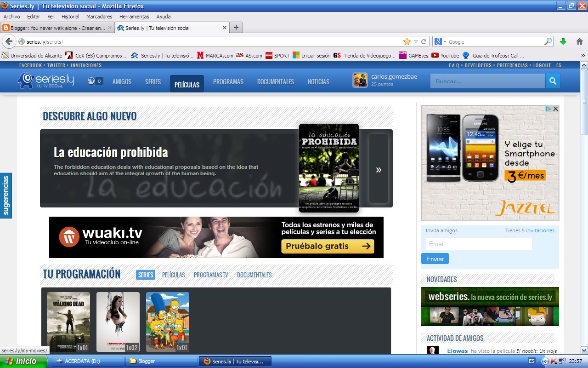Click the browser Back arrow button

(x=9, y=41)
